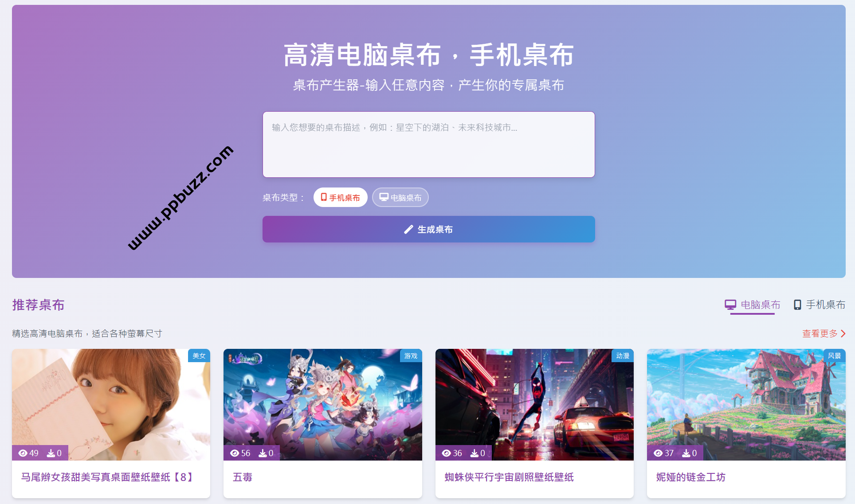The height and width of the screenshot is (504, 855).
Task: Click the 生成桌布 generate button
Action: tap(429, 229)
